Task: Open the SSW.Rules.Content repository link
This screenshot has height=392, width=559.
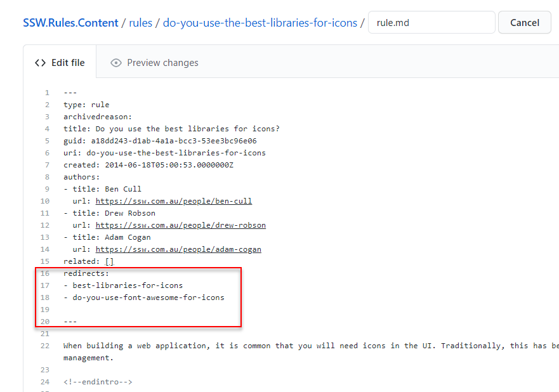Action: (70, 22)
